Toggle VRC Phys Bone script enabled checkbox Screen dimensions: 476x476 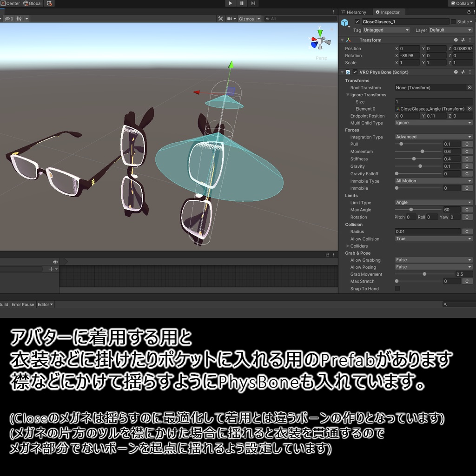pyautogui.click(x=355, y=72)
